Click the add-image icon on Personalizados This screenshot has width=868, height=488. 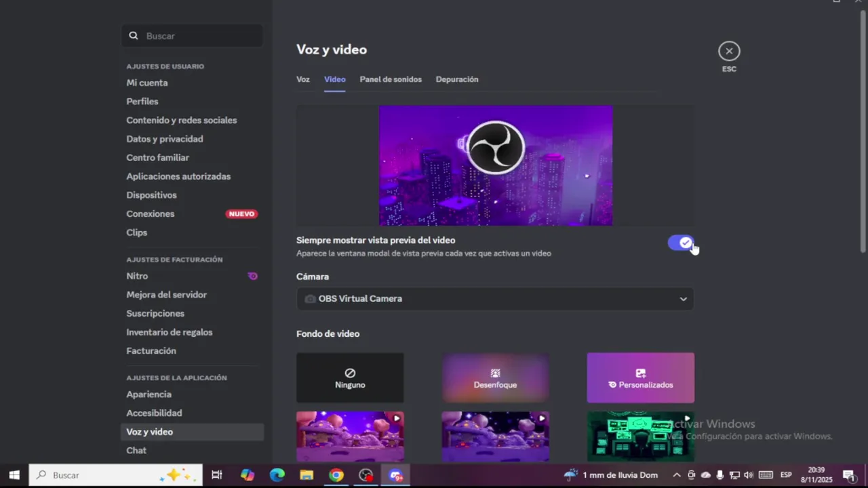click(641, 373)
